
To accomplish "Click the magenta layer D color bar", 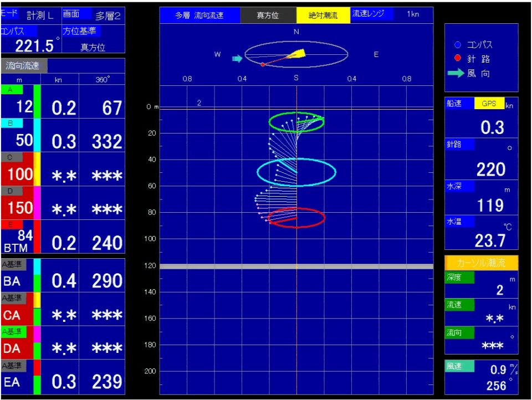I will (37, 203).
